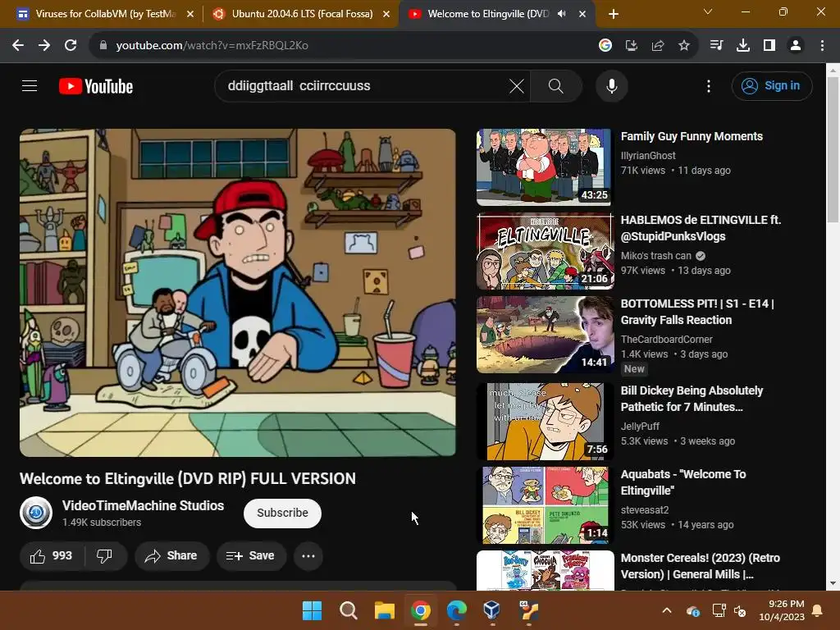Open notifications bell in taskbar

click(x=818, y=610)
